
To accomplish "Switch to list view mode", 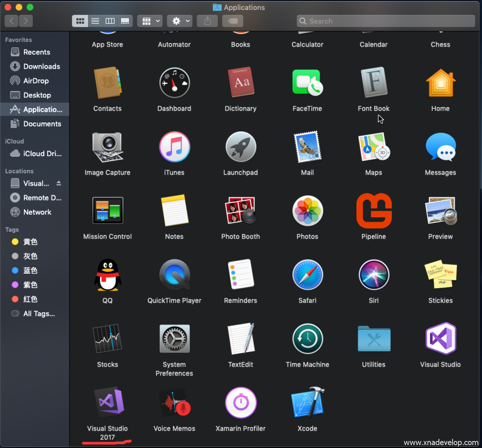I will click(x=95, y=21).
